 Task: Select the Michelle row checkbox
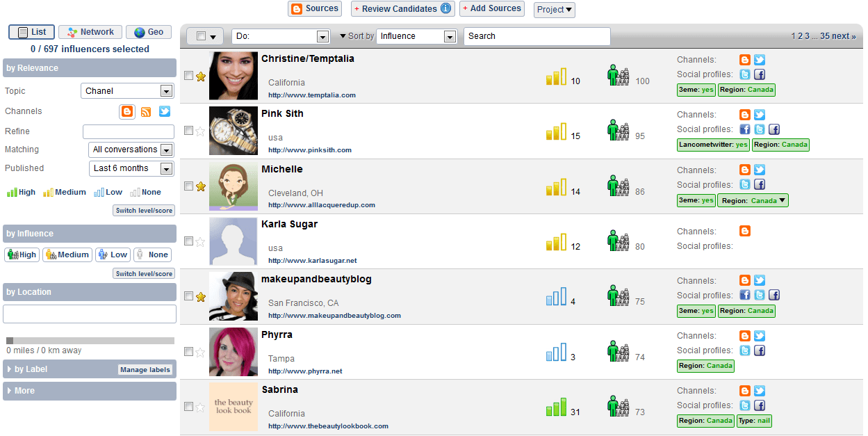coord(188,186)
